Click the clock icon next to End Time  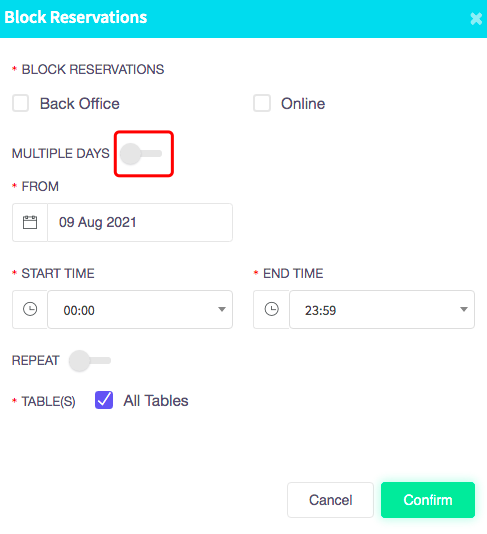[x=271, y=309]
